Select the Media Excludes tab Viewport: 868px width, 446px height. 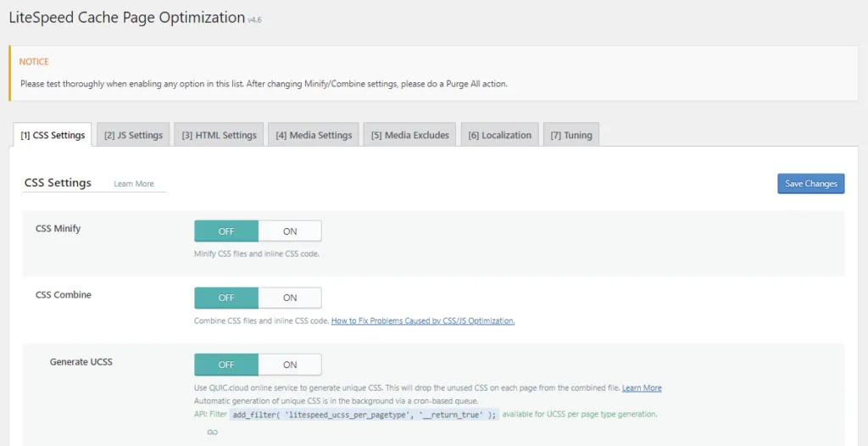(x=409, y=135)
